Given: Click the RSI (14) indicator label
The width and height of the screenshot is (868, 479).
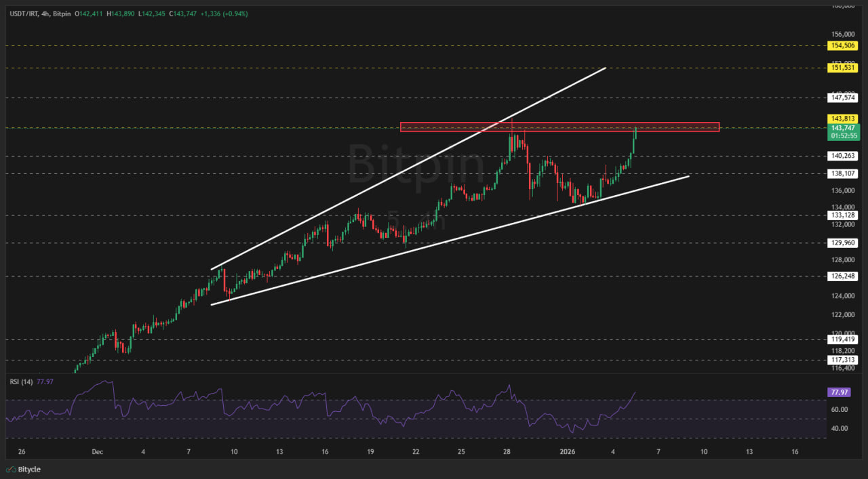Looking at the screenshot, I should 21,381.
